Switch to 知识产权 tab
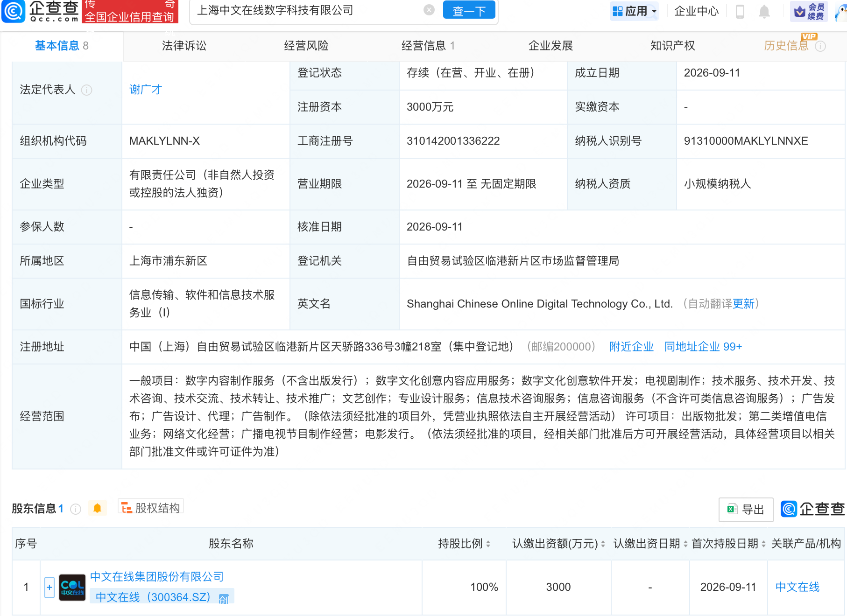The height and width of the screenshot is (616, 847). [673, 46]
